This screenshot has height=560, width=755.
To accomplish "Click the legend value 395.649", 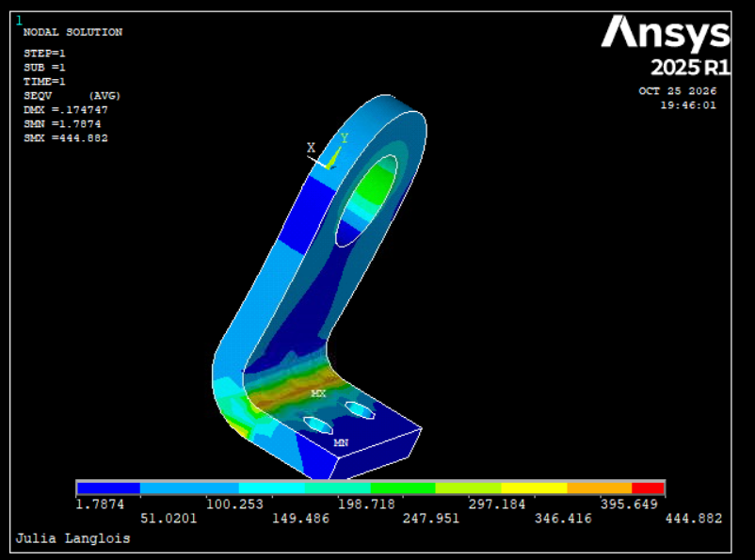I will [629, 504].
